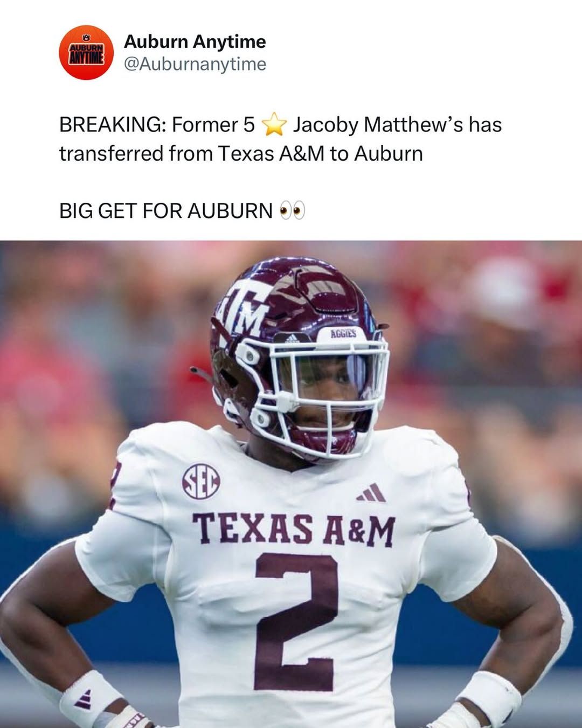This screenshot has height=728, width=582.
Task: Click the TEXAS A&M jersey lettering
Action: coord(294,529)
